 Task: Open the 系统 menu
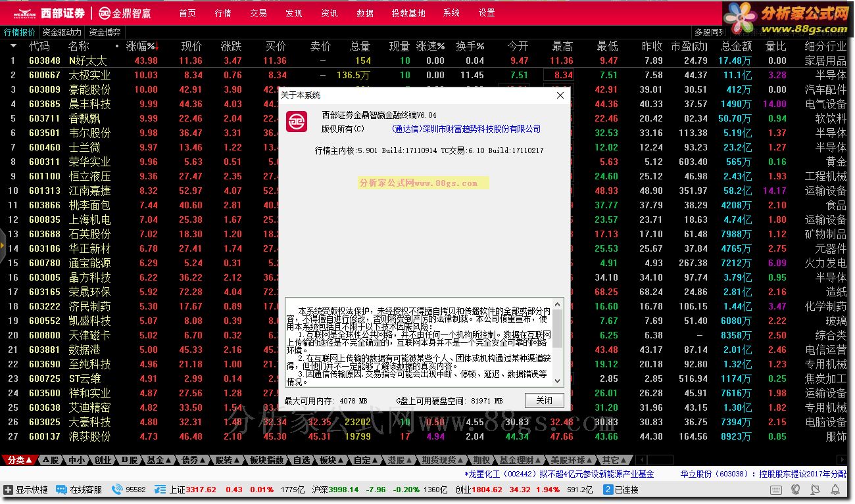tap(451, 13)
